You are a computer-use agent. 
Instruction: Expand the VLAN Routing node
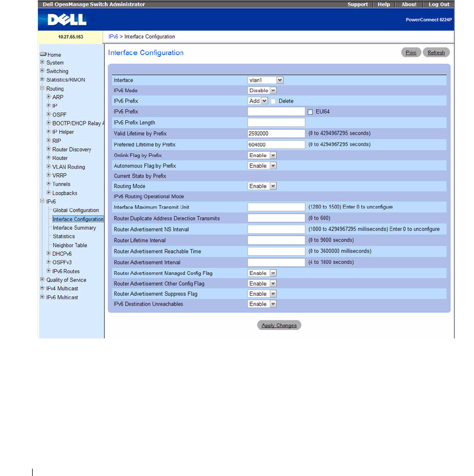[48, 167]
